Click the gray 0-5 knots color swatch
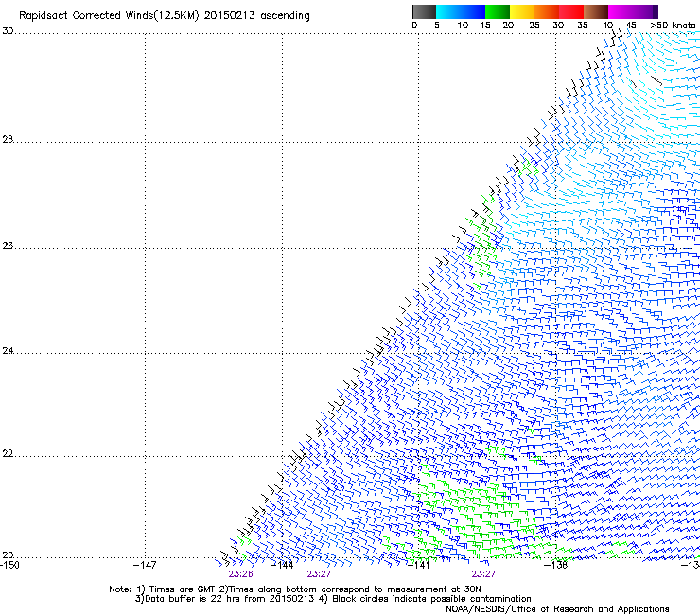This screenshot has width=700, height=615. pos(424,11)
